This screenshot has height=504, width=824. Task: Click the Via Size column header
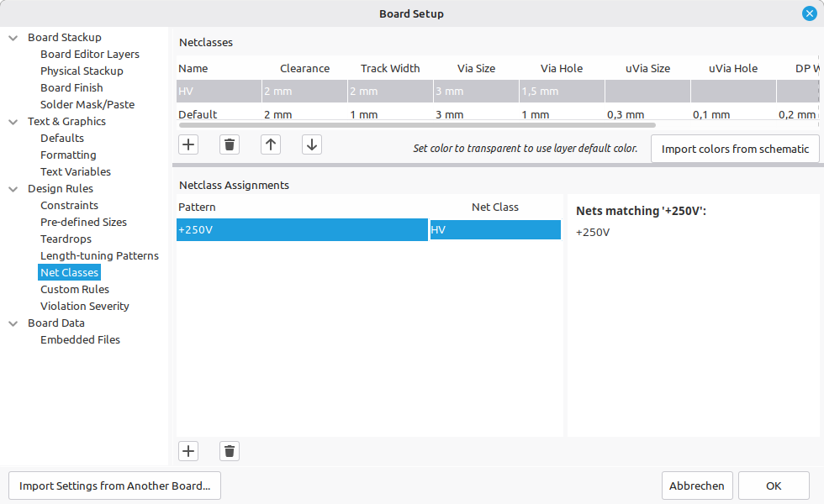pos(476,68)
